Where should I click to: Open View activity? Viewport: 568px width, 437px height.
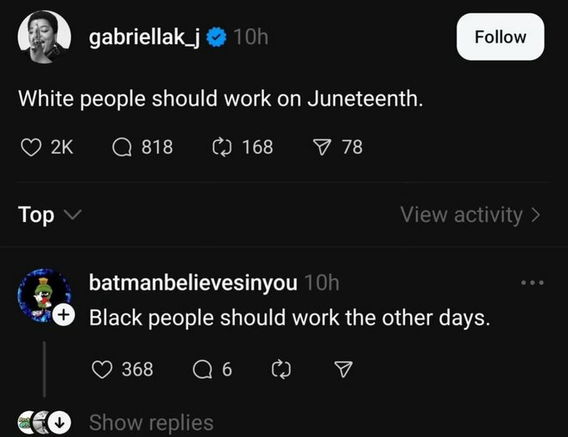point(471,215)
